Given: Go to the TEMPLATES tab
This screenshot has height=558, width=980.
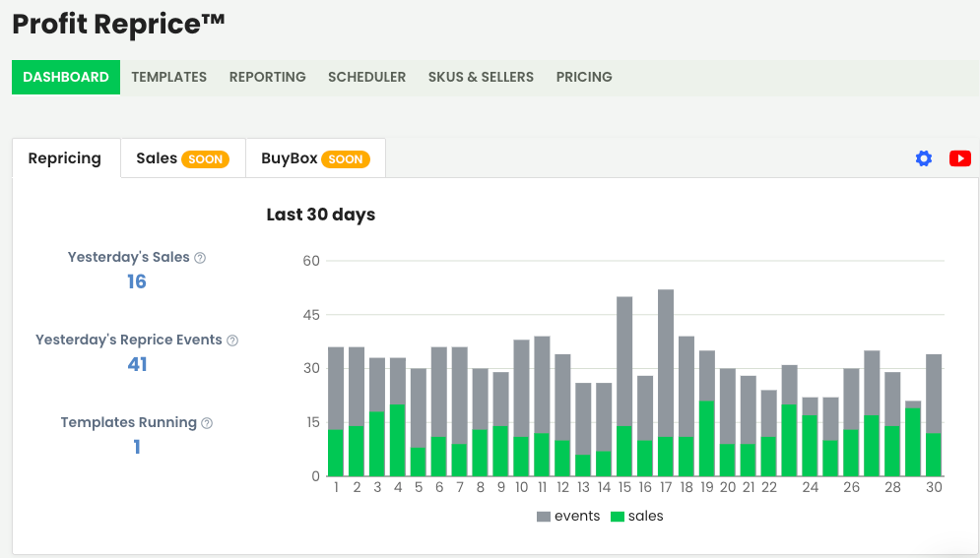Looking at the screenshot, I should 168,77.
